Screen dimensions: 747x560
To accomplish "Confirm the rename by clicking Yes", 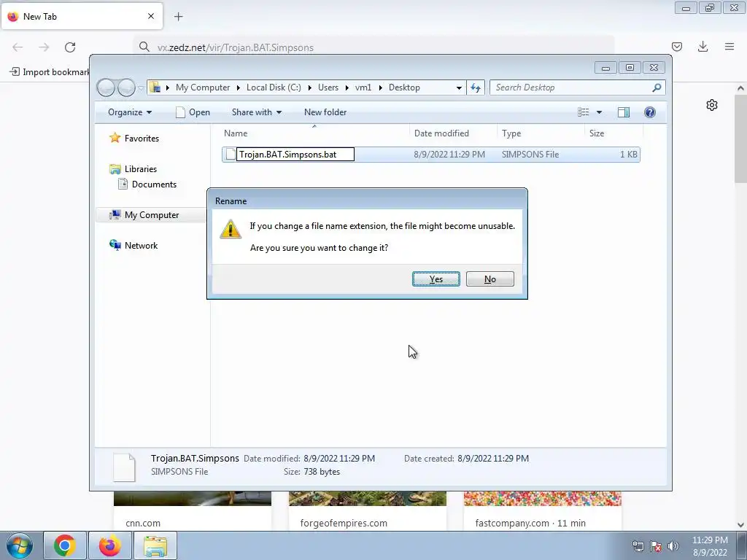I will pos(436,279).
